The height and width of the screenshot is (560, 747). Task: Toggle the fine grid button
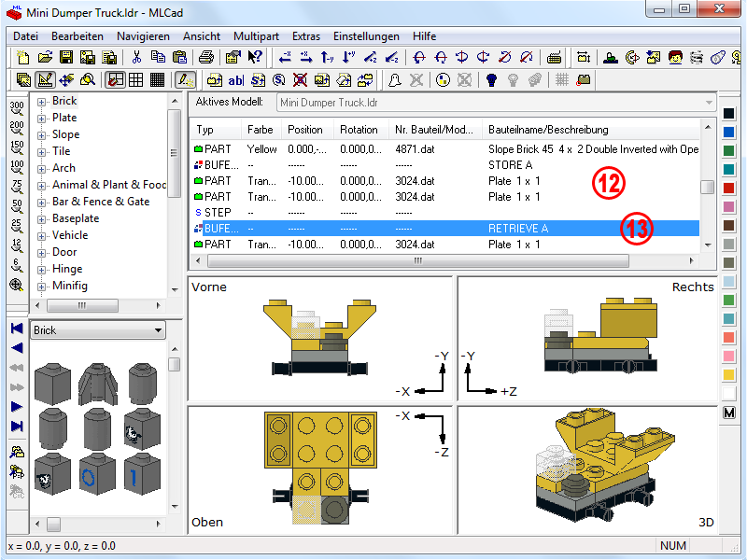click(x=157, y=80)
